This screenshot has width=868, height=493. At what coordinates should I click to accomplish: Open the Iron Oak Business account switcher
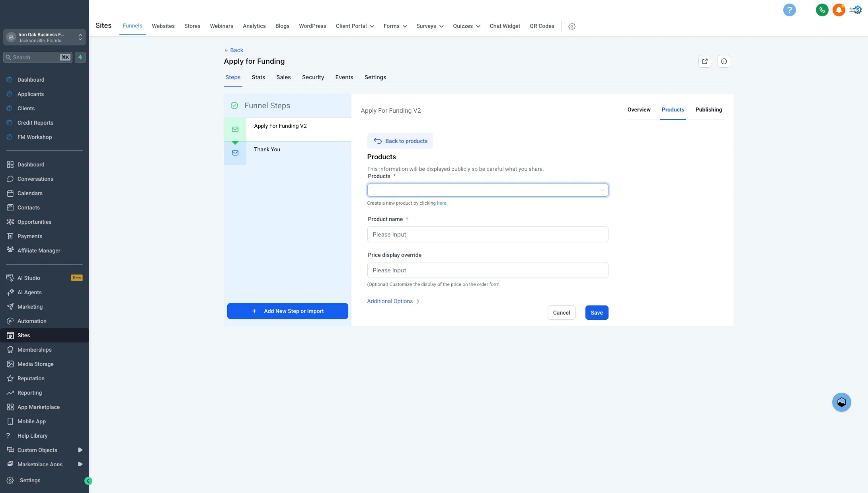coord(45,37)
